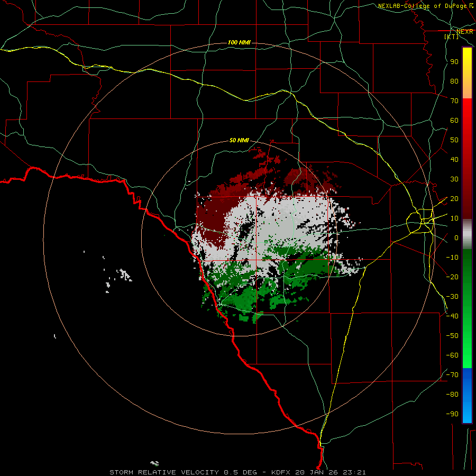Click the NEXLAB-College of DuPage label
This screenshot has height=476, width=476.
(x=425, y=6)
